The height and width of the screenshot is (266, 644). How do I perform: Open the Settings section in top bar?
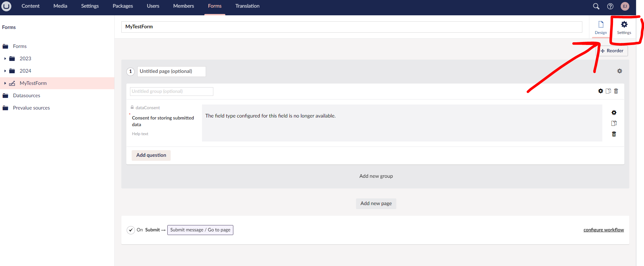coord(90,6)
